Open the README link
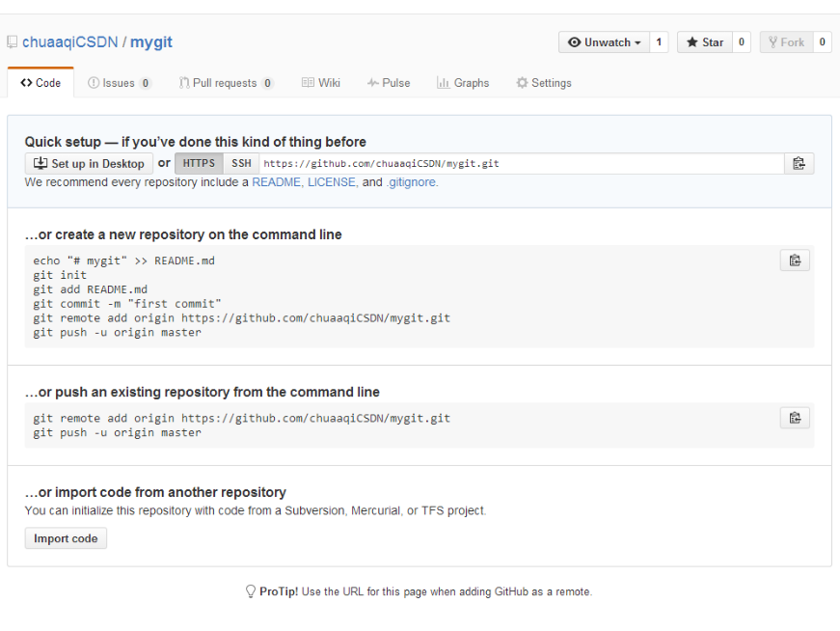840x631 pixels. point(276,182)
